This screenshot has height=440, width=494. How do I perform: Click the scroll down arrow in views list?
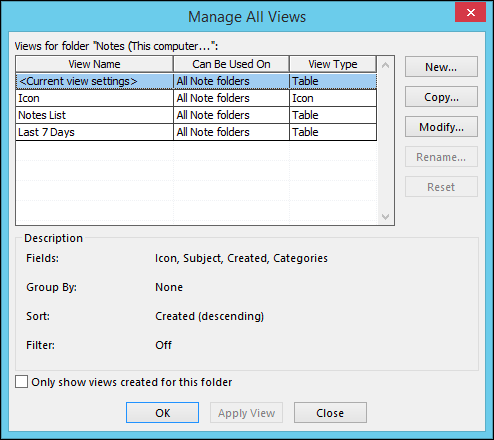pyautogui.click(x=386, y=217)
